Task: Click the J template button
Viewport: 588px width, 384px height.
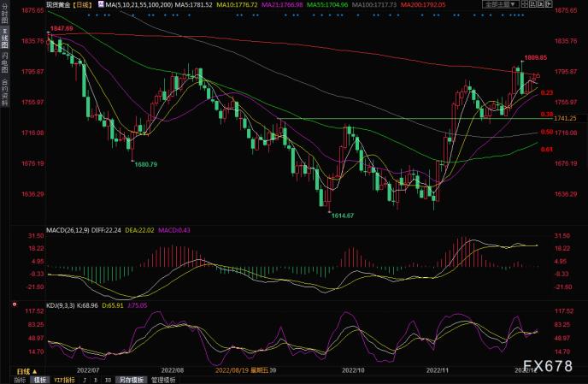Action: pos(85,380)
